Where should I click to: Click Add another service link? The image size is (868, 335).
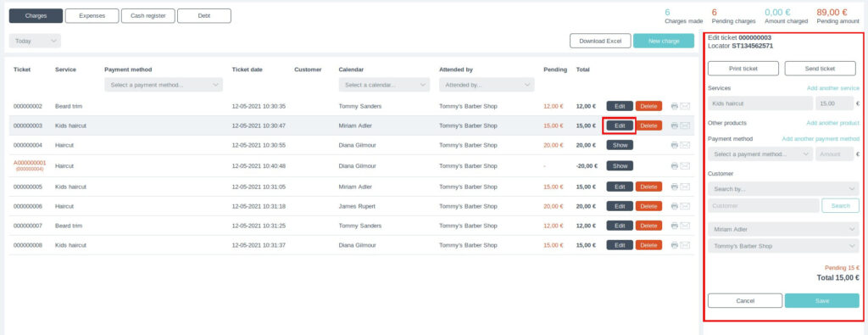(x=832, y=88)
